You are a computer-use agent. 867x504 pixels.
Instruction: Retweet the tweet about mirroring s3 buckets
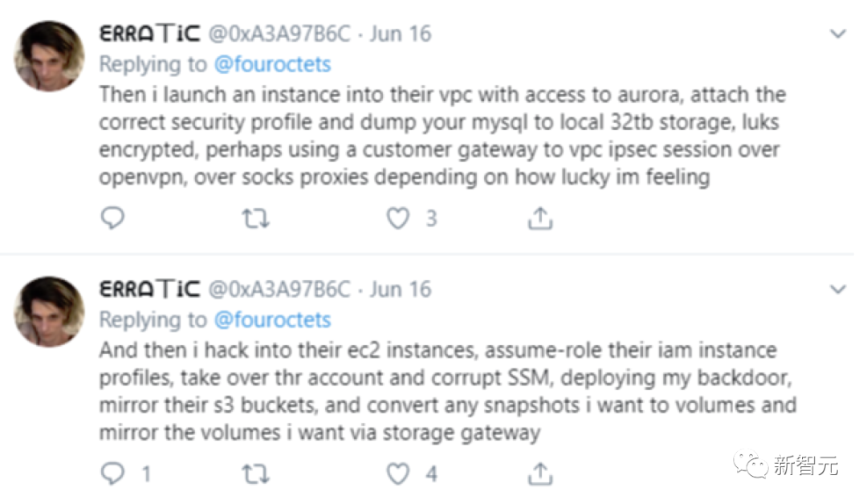255,474
